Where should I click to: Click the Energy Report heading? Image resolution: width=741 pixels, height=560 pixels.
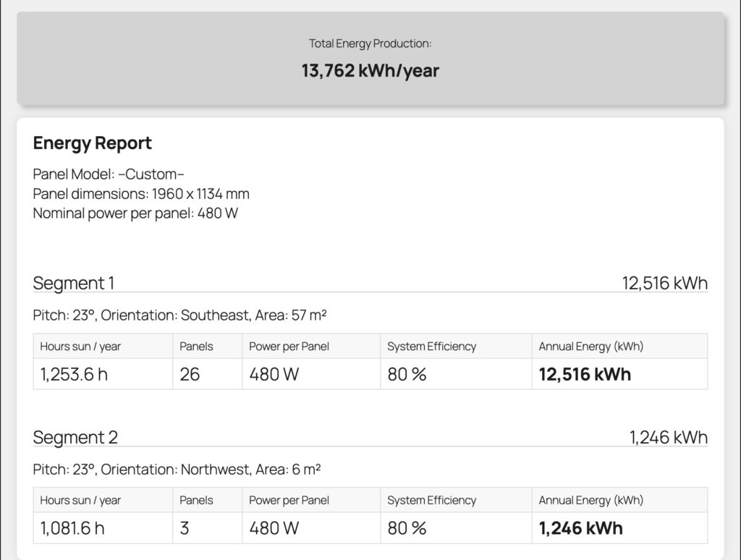(92, 143)
